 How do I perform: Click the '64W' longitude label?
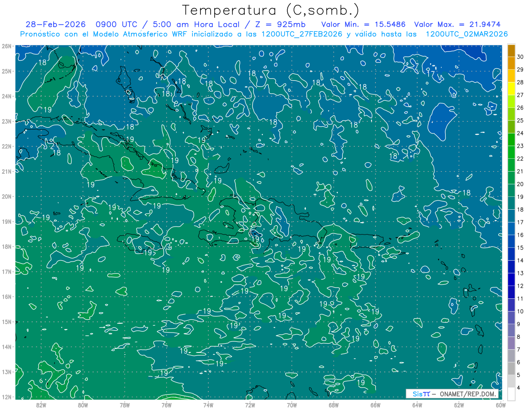pos(417,405)
